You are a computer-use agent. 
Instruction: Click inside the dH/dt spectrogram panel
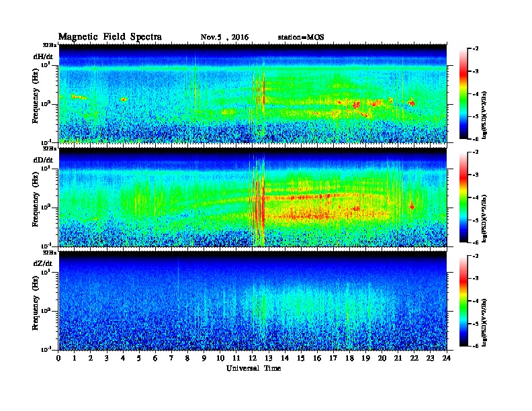[x=253, y=93]
